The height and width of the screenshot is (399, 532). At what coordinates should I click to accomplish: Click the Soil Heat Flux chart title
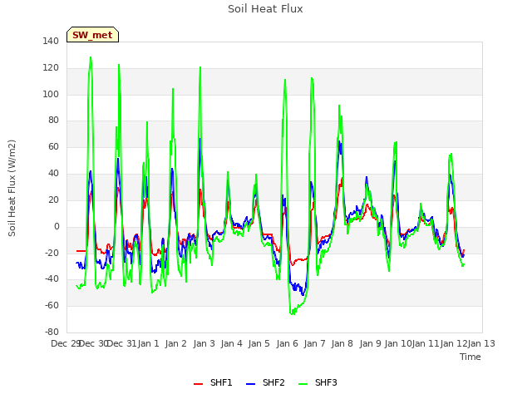pos(265,9)
